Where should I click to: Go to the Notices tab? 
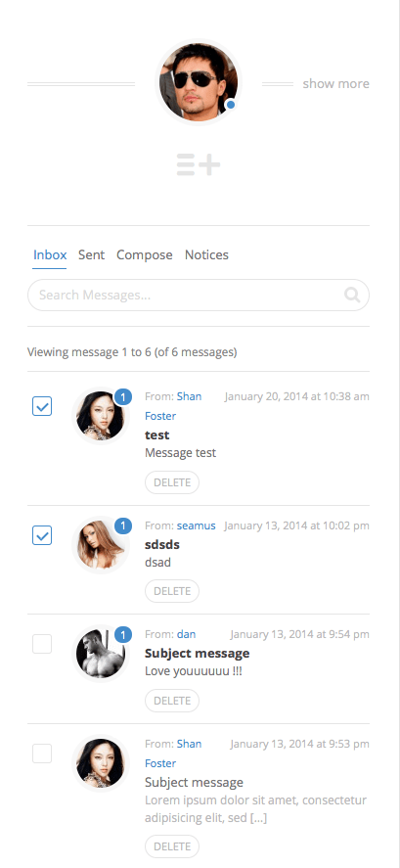[206, 255]
